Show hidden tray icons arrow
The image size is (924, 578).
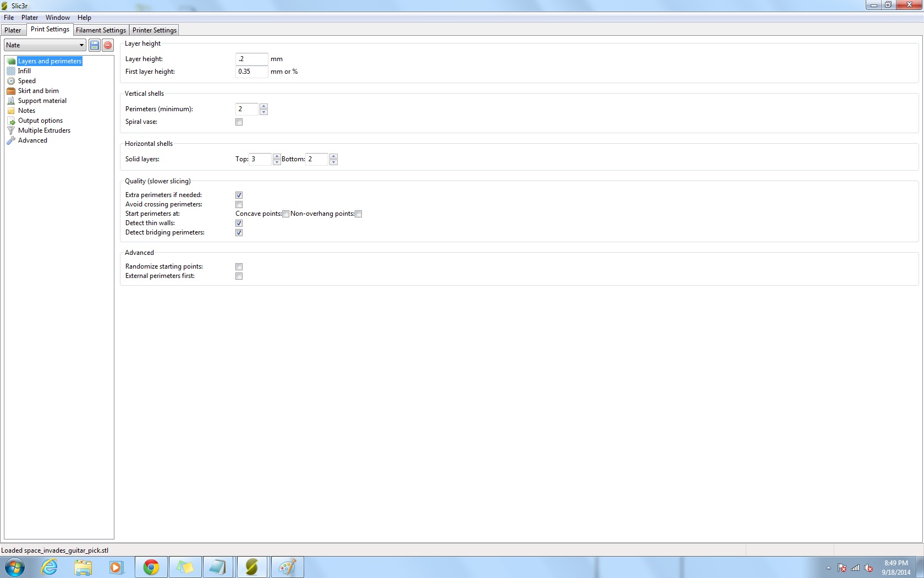(828, 568)
